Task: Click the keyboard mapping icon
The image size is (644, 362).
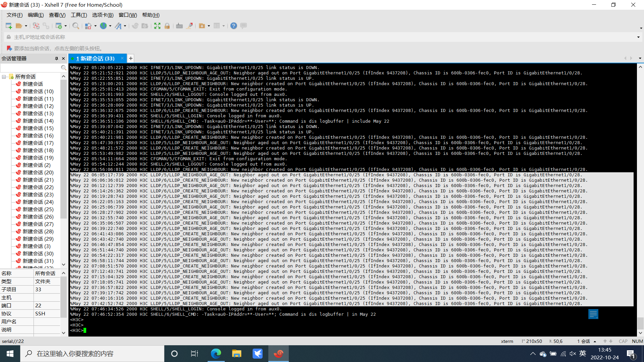Action: [x=179, y=26]
